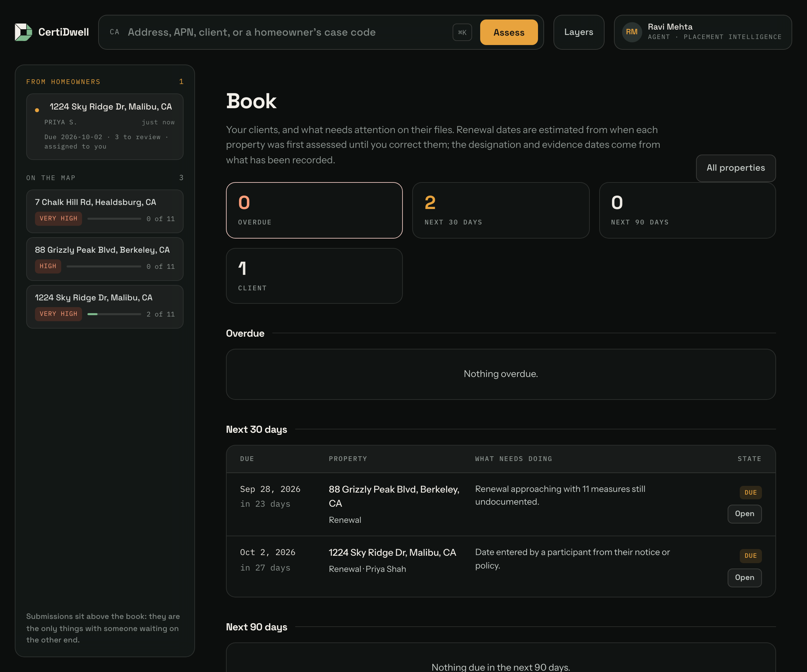Open 88 Grizzly Peak Blvd map card

click(x=105, y=259)
